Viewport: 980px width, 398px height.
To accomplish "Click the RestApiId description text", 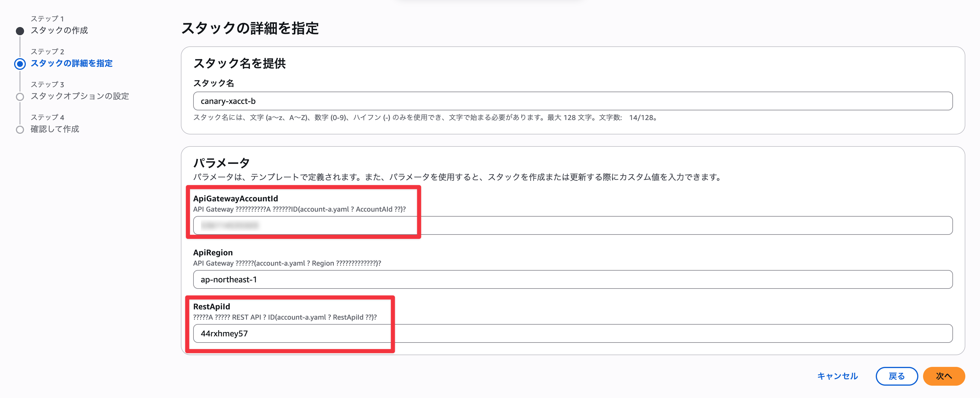I will pos(285,317).
